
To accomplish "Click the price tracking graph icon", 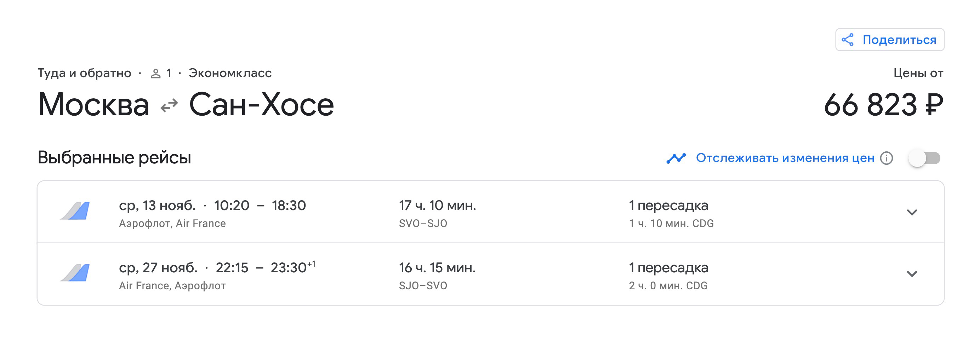I will coord(676,158).
